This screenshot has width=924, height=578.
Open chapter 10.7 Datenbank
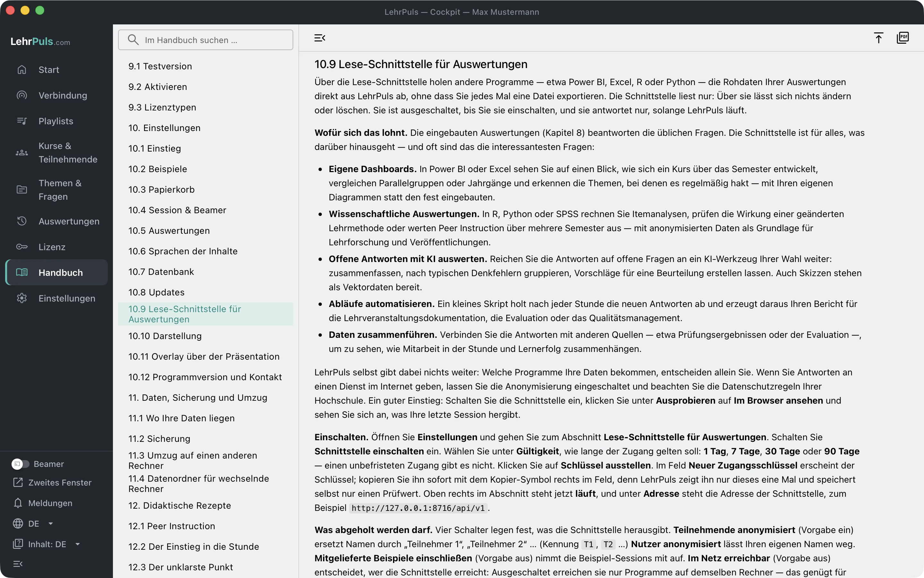pos(205,272)
